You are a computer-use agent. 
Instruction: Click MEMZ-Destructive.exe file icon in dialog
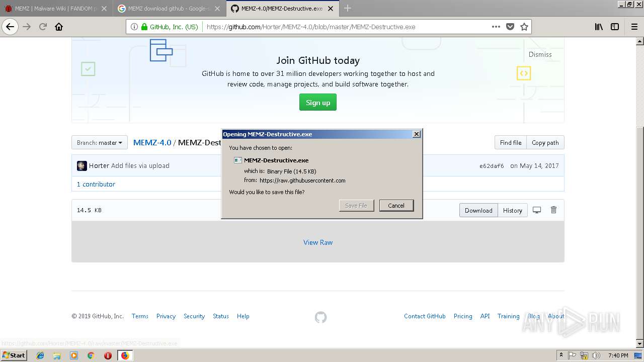pyautogui.click(x=238, y=160)
